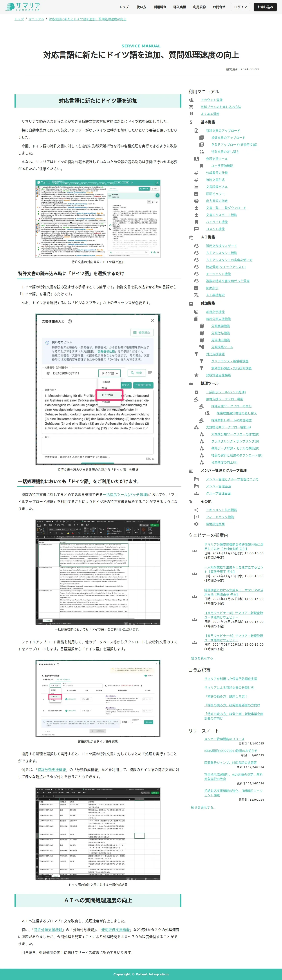Screen dimensions: 282x980
Task: Open the クラスタリング・サンプリング(β) link
Action: tap(235, 442)
